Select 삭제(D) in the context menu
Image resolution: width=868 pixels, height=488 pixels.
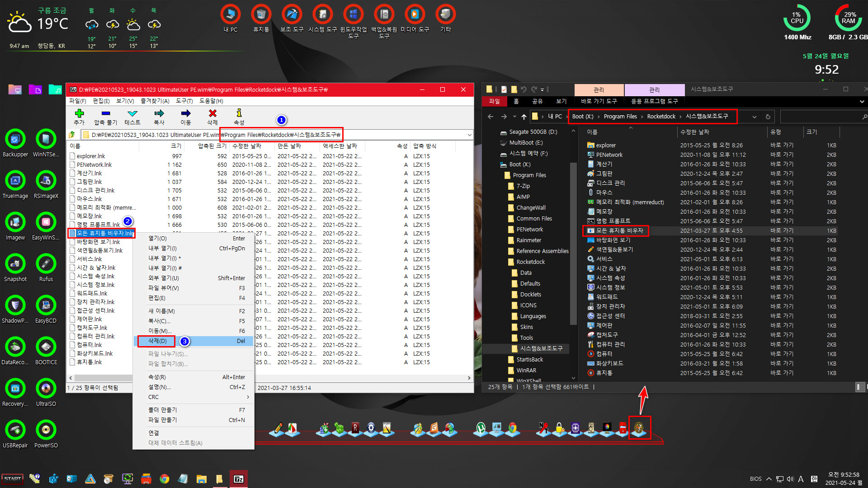tap(193, 341)
